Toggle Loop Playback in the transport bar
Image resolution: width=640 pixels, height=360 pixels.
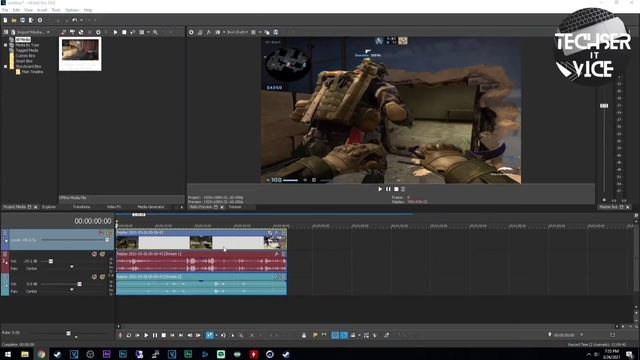[129, 335]
